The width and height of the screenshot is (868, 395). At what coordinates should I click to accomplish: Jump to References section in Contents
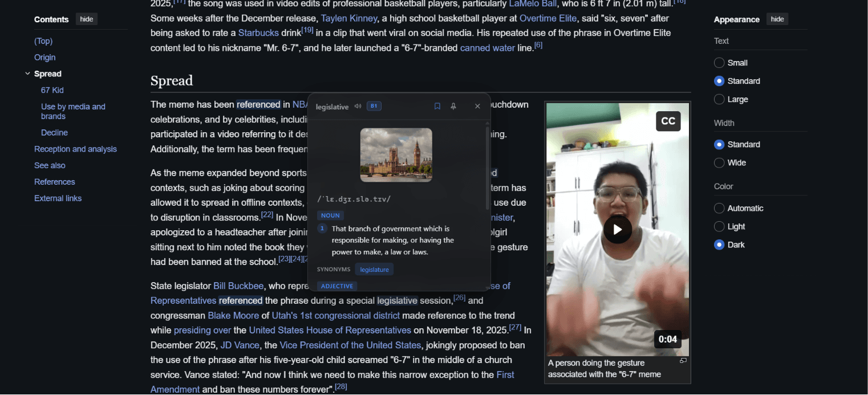(55, 182)
